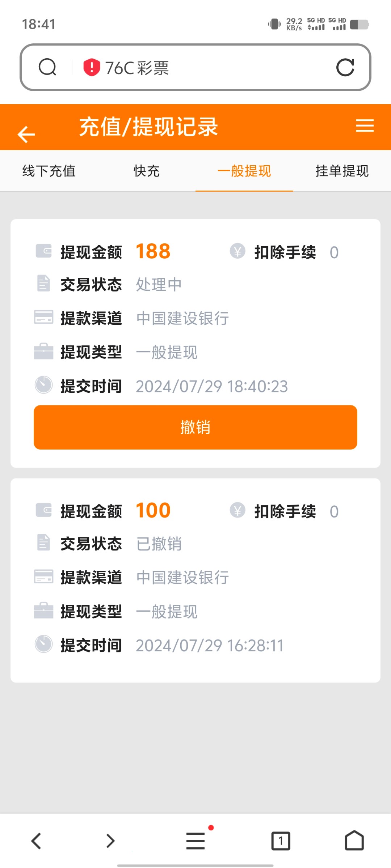This screenshot has height=868, width=391.
Task: Go back using the orange header arrow
Action: point(26,135)
